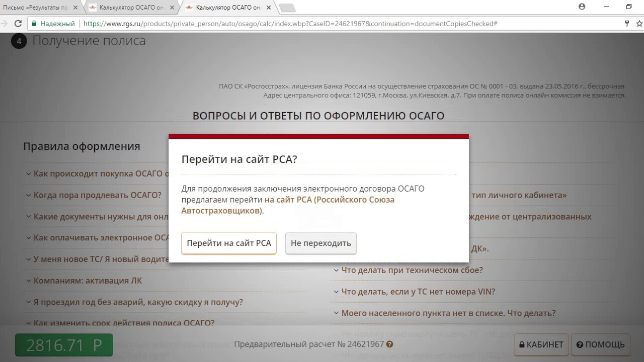Choose Не переходить in the dialog

pos(321,243)
